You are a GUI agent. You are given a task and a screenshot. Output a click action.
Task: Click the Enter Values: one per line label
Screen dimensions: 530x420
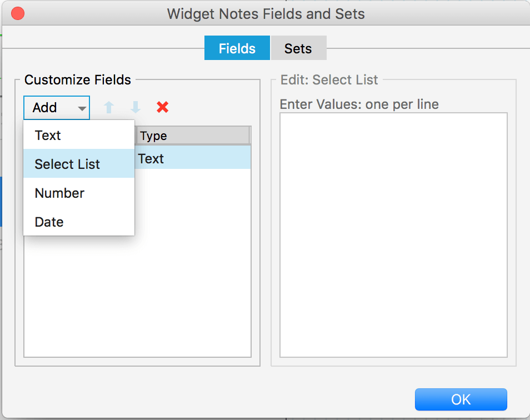point(359,104)
